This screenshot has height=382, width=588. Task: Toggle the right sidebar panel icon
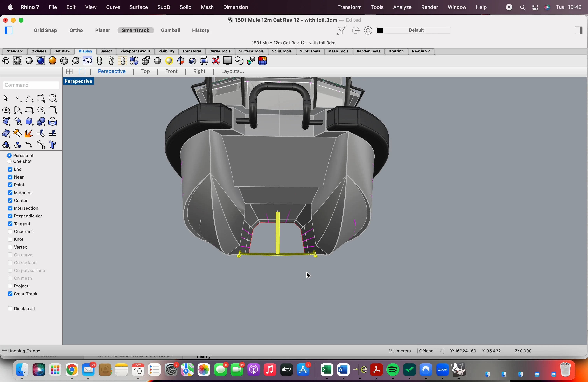coord(579,31)
